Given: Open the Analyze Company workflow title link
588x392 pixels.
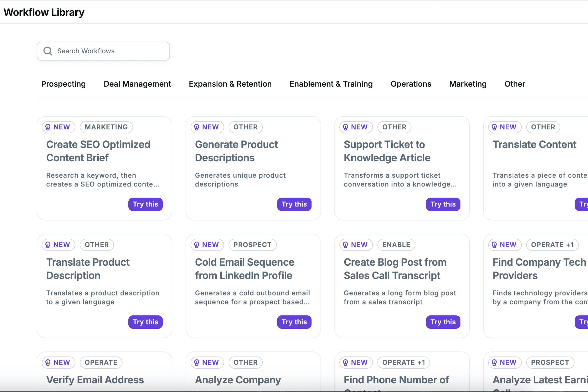Looking at the screenshot, I should [x=238, y=380].
